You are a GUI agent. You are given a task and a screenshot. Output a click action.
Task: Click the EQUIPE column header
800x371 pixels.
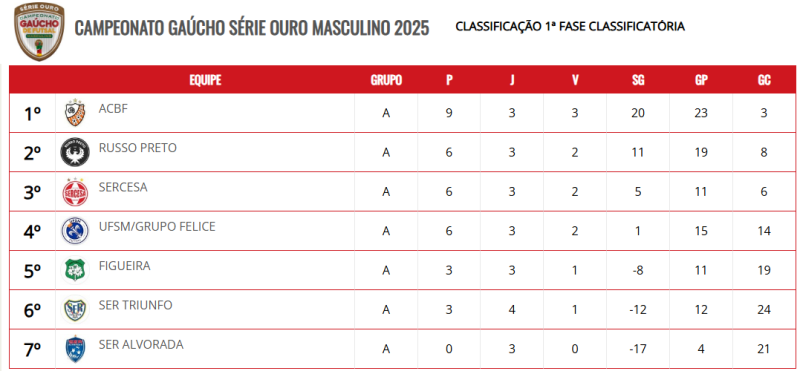click(x=205, y=80)
